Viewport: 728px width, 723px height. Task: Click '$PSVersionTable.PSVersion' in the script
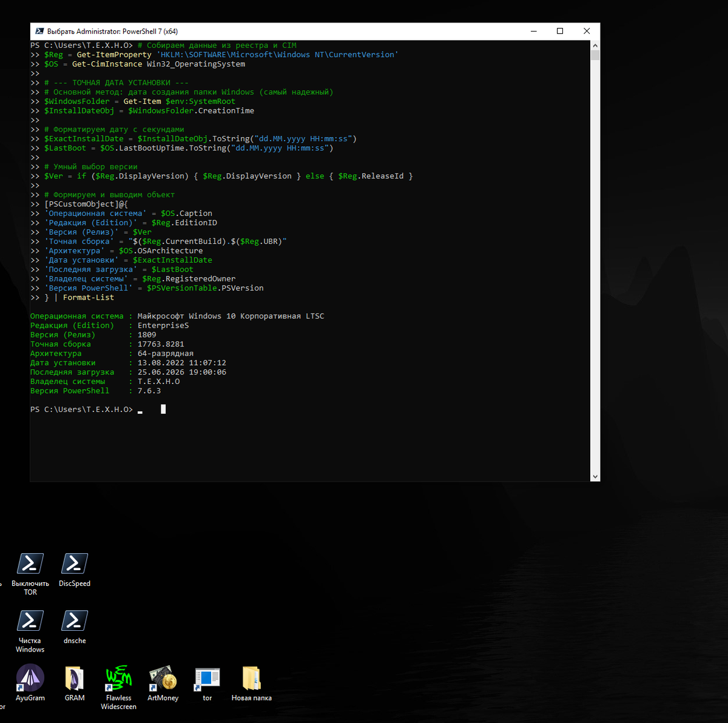[x=205, y=288]
